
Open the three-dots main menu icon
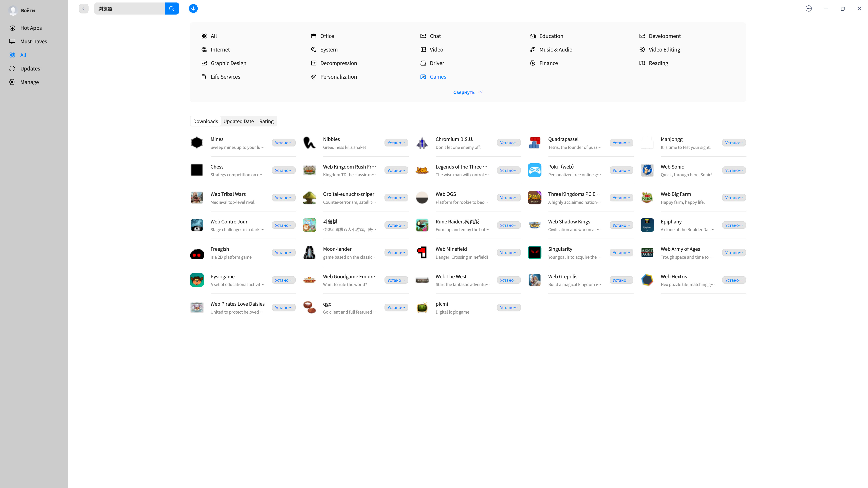click(x=808, y=9)
